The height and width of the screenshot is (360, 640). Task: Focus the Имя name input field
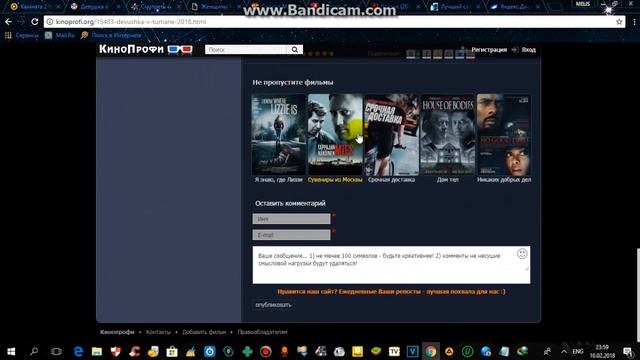coord(291,219)
